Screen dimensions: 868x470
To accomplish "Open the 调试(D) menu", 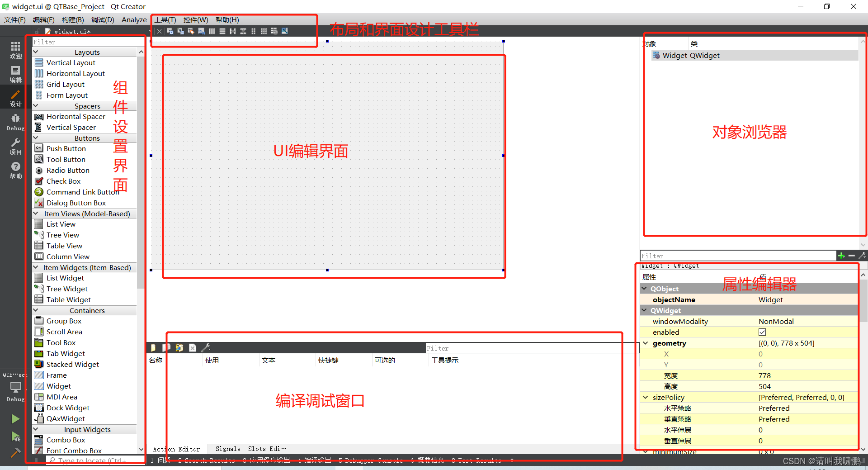I will click(103, 20).
